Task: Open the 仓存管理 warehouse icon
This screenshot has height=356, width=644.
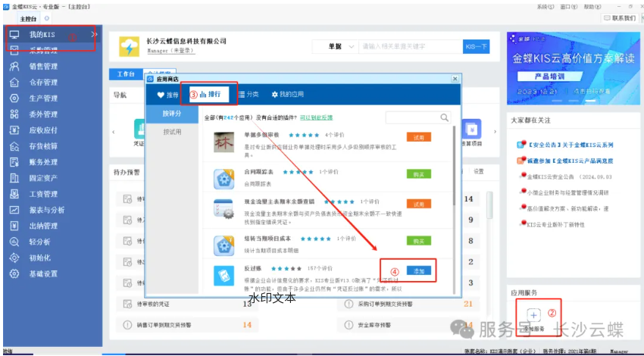Action: click(x=14, y=83)
